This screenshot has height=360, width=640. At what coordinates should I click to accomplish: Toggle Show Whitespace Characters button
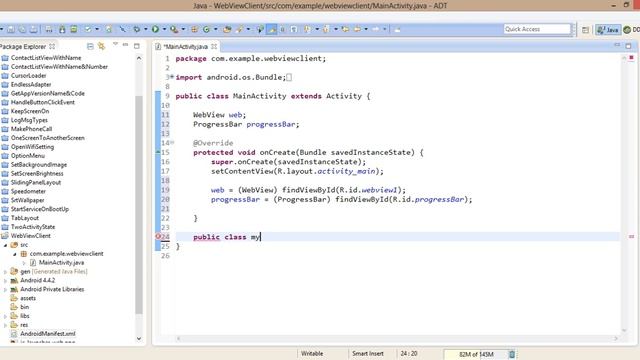pos(293,29)
